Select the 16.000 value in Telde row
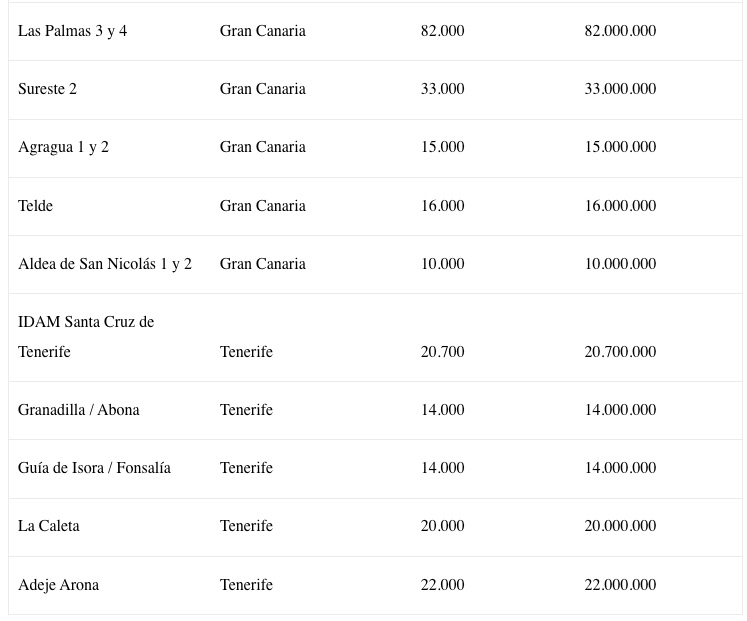Image resolution: width=747 pixels, height=621 pixels. point(443,206)
